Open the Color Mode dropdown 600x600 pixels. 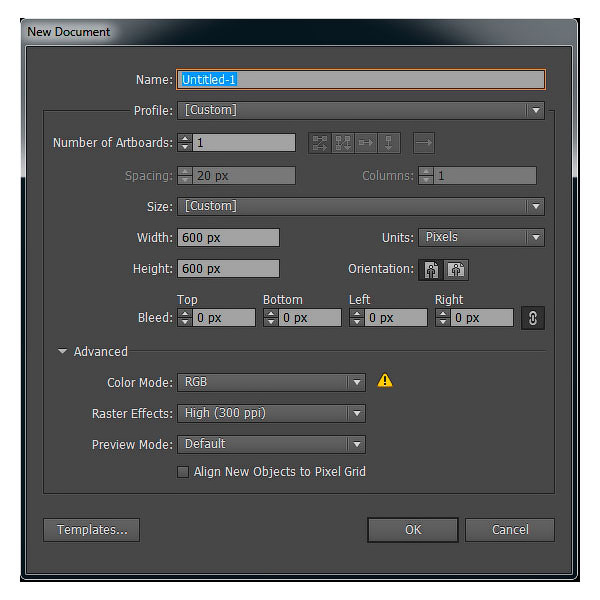tap(271, 382)
